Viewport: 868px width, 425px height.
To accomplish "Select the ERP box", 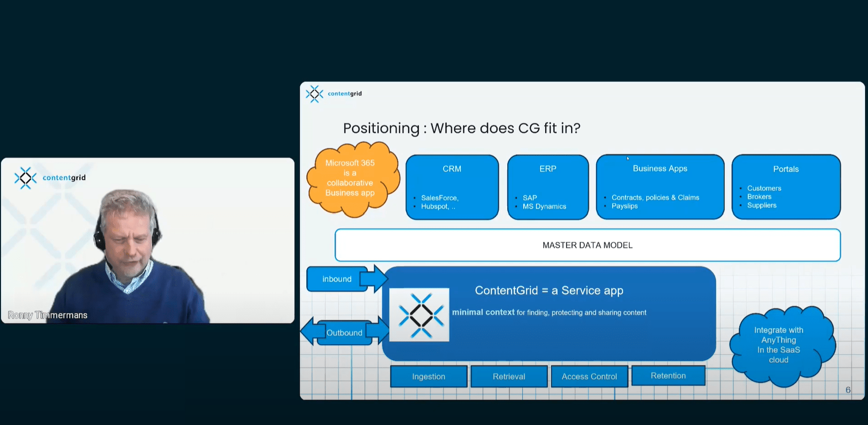I will tap(548, 187).
